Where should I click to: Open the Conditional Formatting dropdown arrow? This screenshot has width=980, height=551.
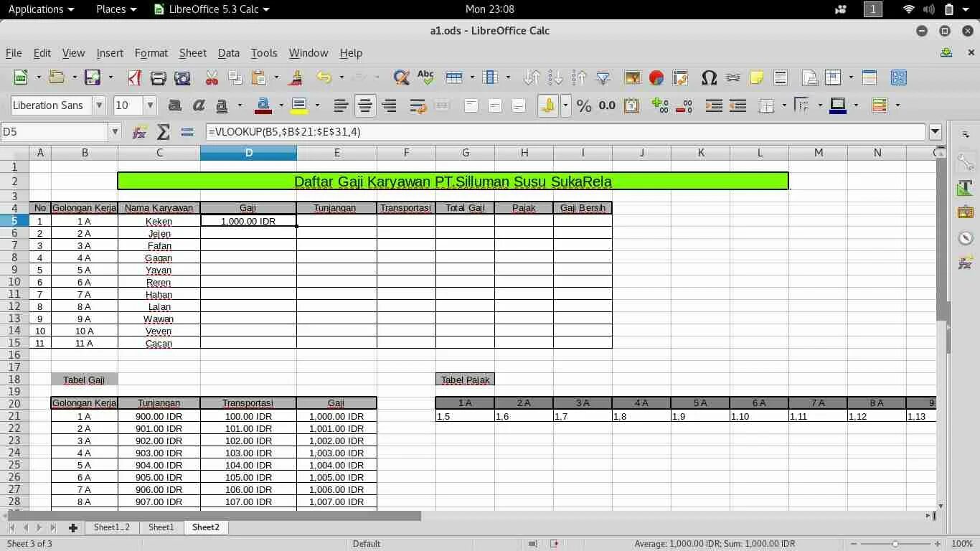897,105
